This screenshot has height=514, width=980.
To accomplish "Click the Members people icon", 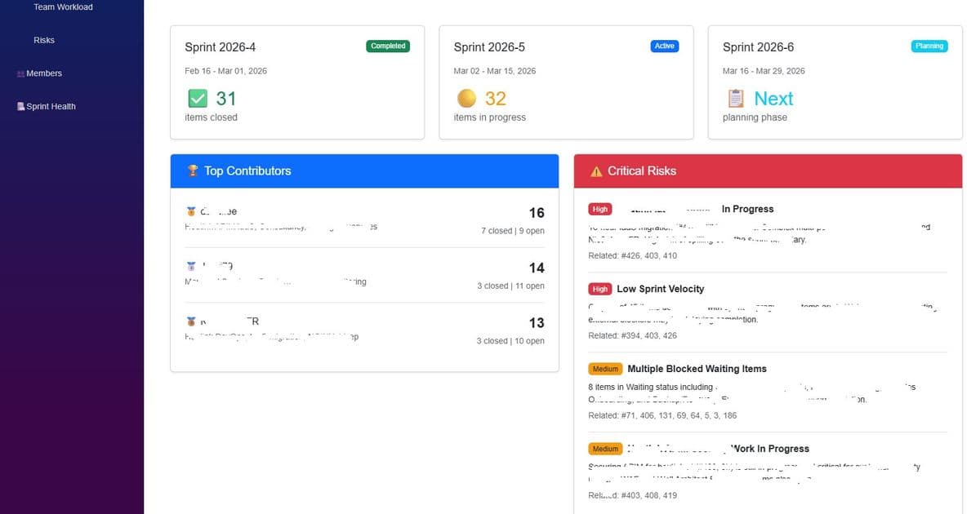I will point(21,73).
